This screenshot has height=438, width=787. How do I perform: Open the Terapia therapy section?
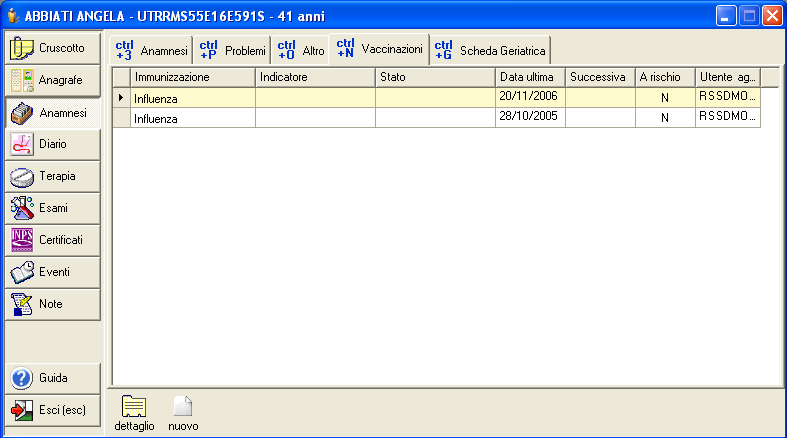[52, 176]
